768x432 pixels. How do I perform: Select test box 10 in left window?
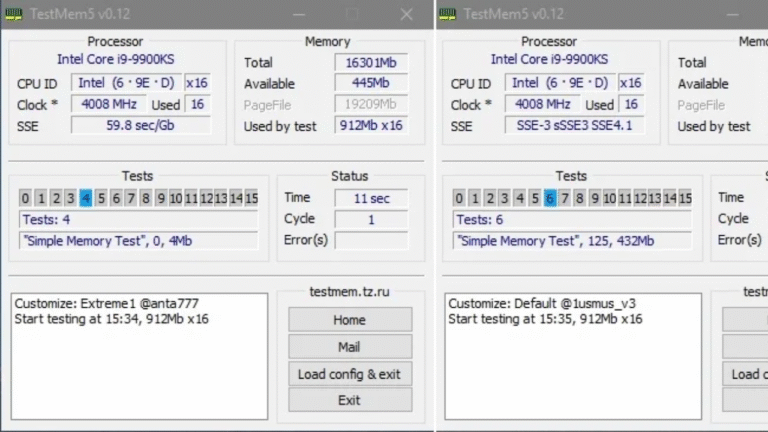point(175,198)
